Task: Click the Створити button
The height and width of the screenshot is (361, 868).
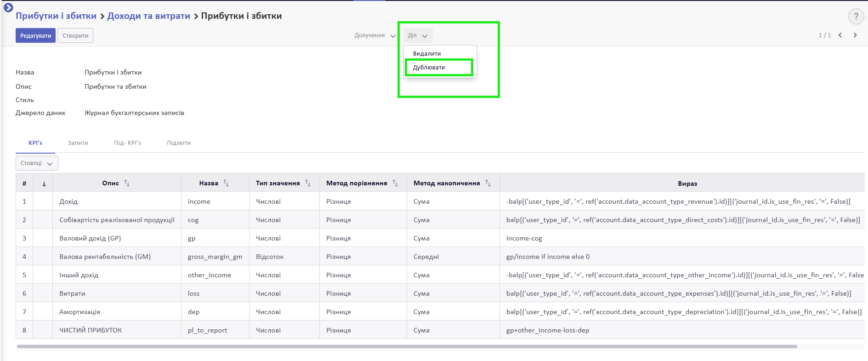Action: click(75, 35)
